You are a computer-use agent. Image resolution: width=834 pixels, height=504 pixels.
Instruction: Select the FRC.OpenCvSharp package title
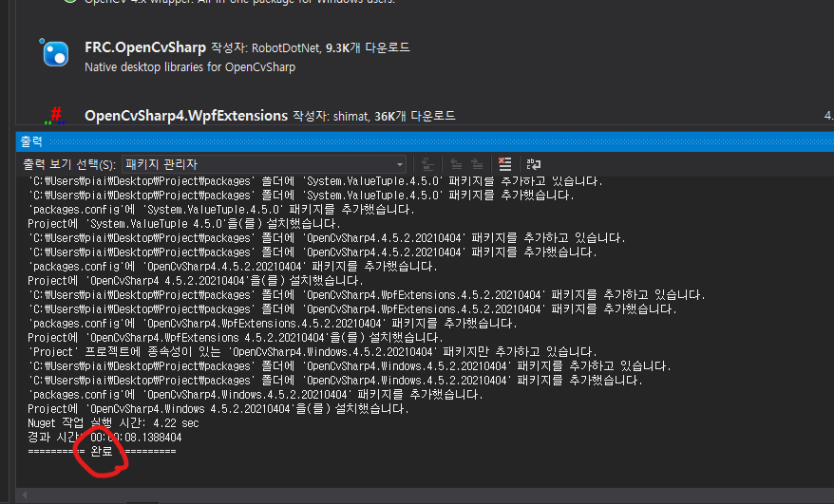tap(145, 47)
